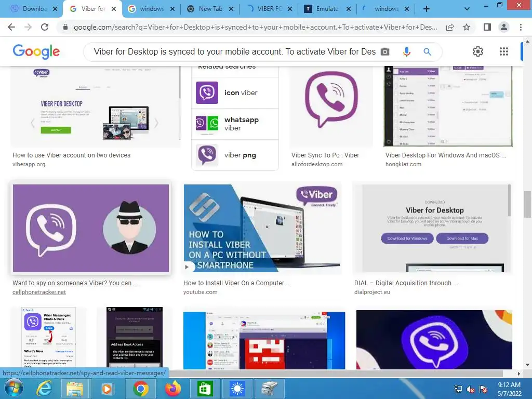
Task: Click the muted volume tray icon
Action: [471, 389]
